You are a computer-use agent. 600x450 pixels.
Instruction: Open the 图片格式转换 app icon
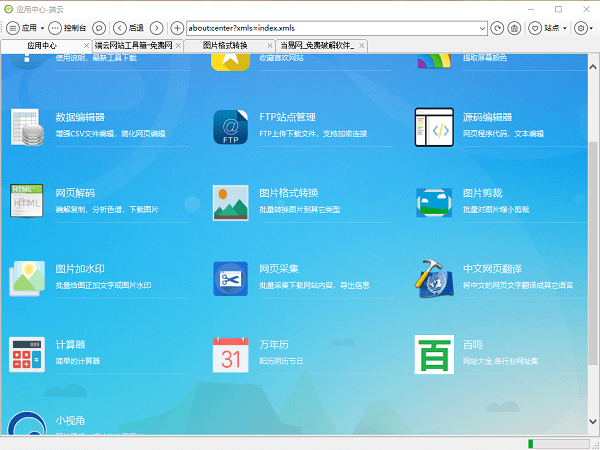coord(231,202)
